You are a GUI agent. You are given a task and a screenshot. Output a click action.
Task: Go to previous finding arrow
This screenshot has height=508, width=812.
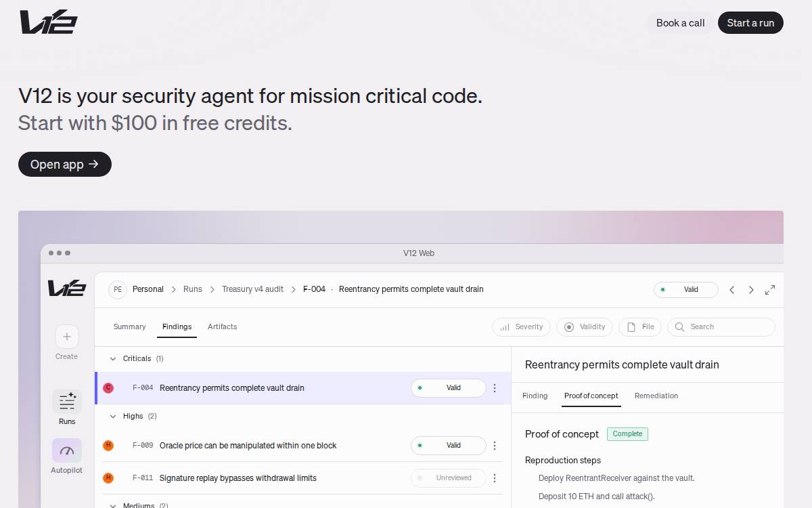731,290
